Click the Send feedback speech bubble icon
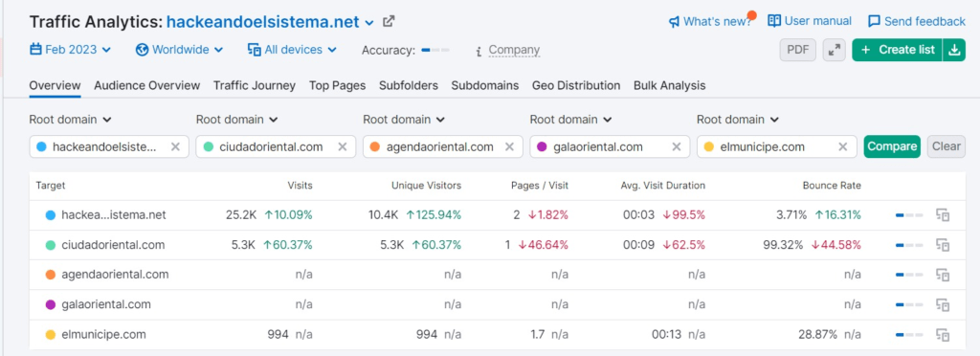 pyautogui.click(x=875, y=21)
